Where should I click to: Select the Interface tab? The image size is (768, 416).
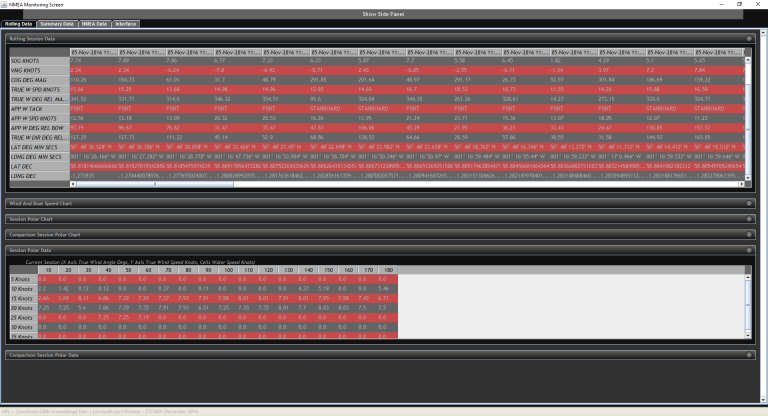(x=126, y=24)
